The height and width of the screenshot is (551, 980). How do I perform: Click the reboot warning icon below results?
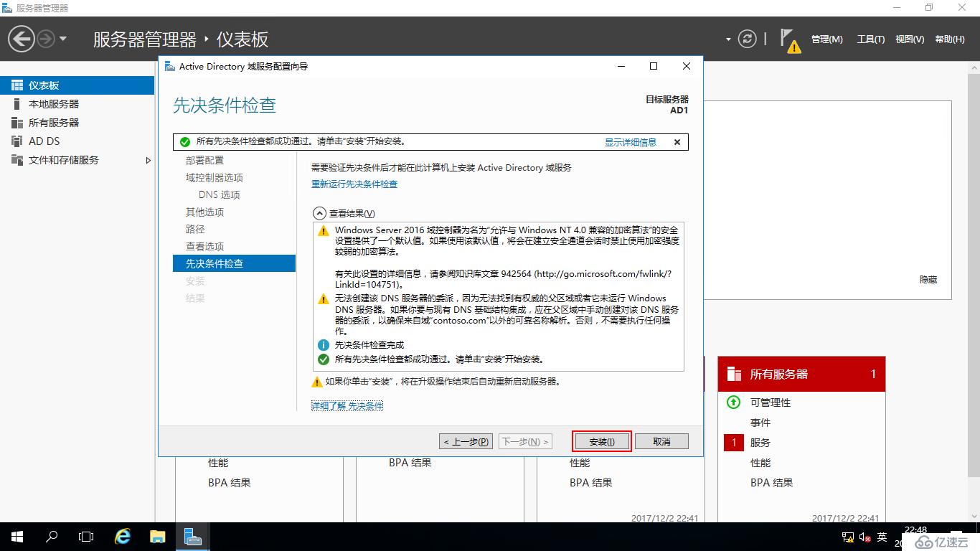(317, 382)
